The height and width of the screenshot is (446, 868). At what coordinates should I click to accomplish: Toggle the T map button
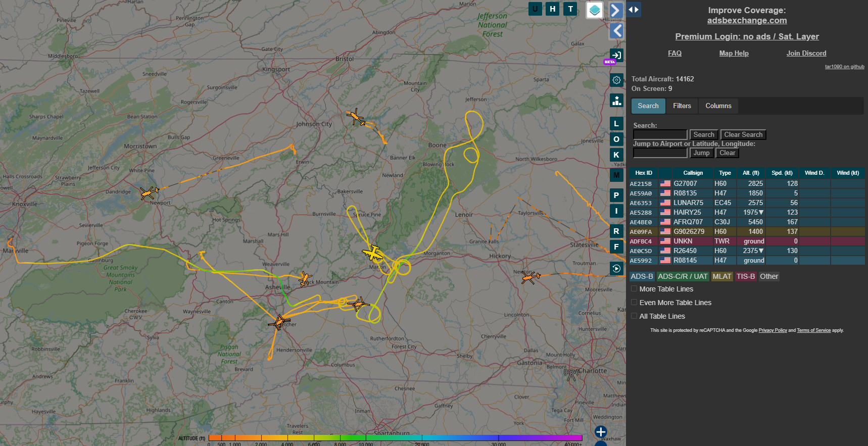(570, 9)
